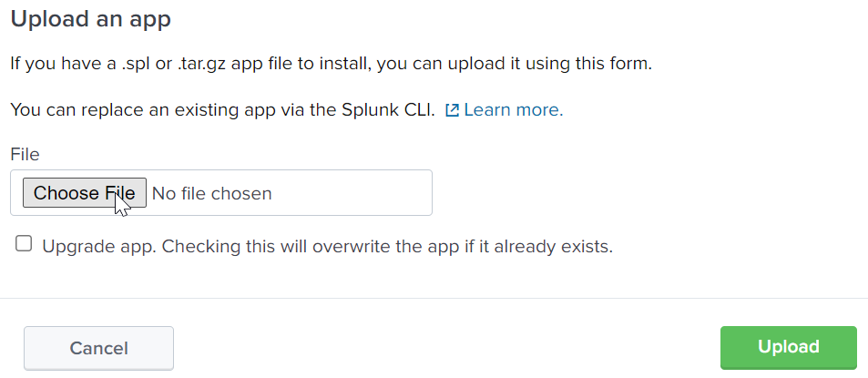
Task: Open the Learn more link
Action: point(513,111)
